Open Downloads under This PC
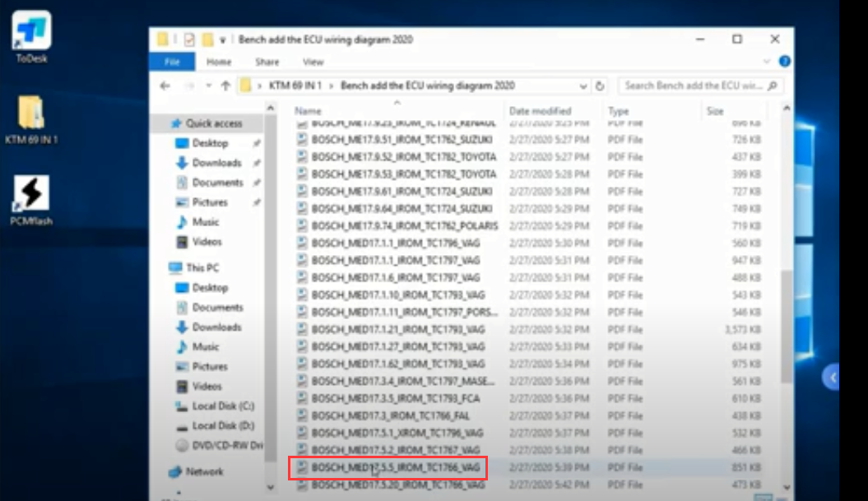 pos(216,327)
